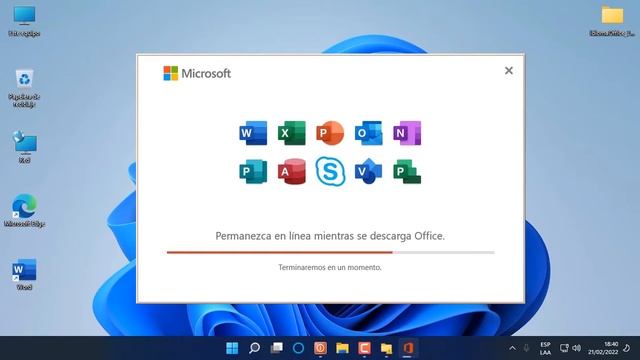This screenshot has height=360, width=640.
Task: Click 'Terminaremos en un momento' text
Action: pyautogui.click(x=330, y=267)
